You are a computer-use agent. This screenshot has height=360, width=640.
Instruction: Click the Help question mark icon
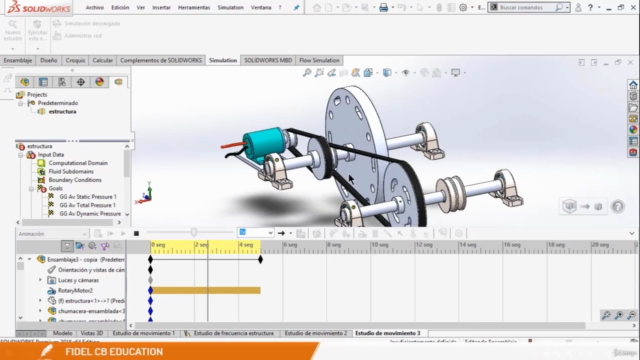(x=590, y=7)
